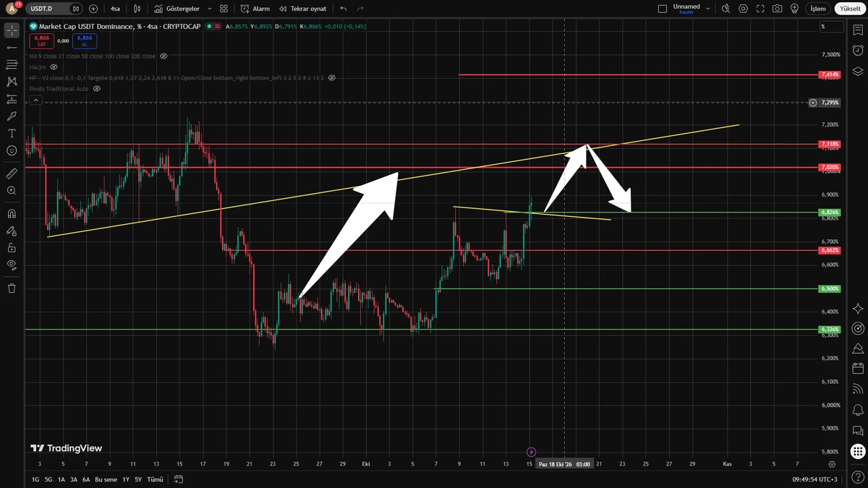Toggle lock all drawing tools
This screenshot has width=868, height=488.
coord(12,248)
